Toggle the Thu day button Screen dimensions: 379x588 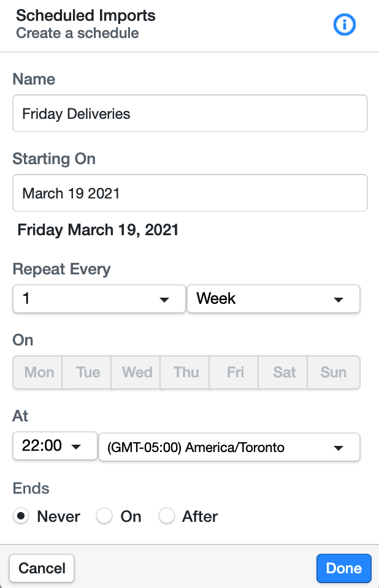click(x=186, y=372)
